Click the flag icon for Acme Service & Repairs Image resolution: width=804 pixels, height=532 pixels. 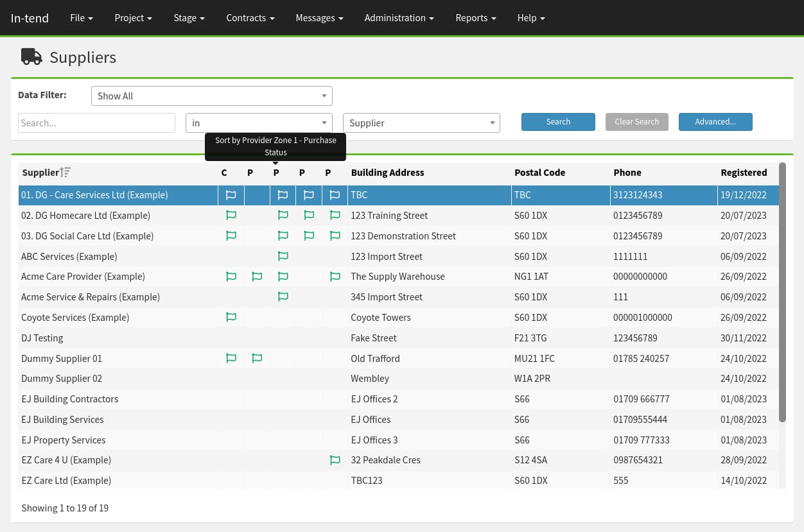[283, 296]
